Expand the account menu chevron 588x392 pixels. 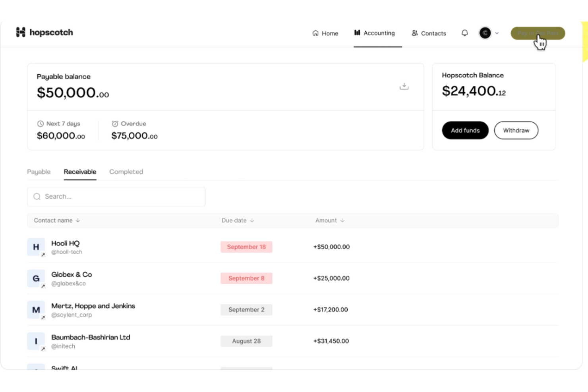(497, 33)
